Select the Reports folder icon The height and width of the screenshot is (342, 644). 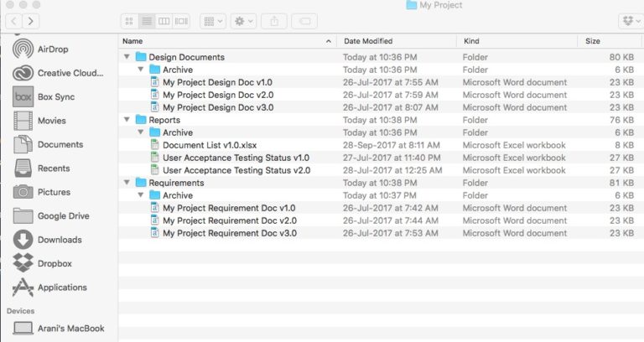pyautogui.click(x=141, y=120)
